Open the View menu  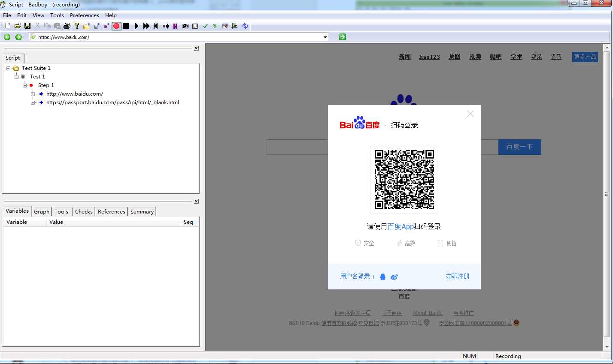click(38, 15)
